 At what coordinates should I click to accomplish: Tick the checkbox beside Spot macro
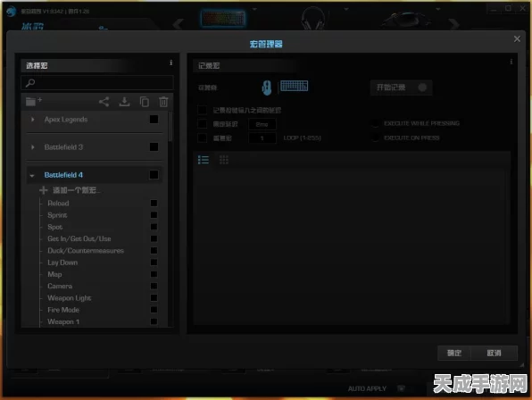click(154, 227)
